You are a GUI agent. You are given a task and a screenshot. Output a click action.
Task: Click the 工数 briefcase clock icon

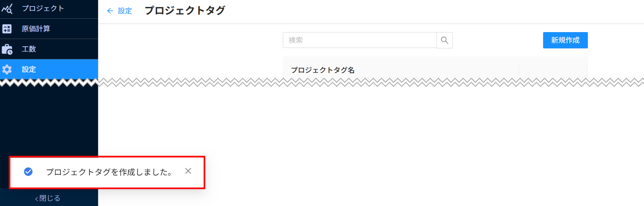pos(7,49)
